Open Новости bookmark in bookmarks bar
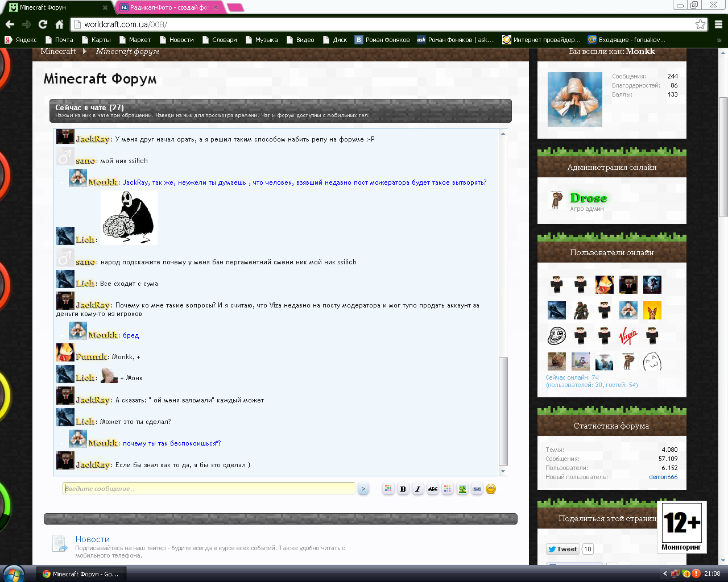The width and height of the screenshot is (728, 582). [176, 40]
